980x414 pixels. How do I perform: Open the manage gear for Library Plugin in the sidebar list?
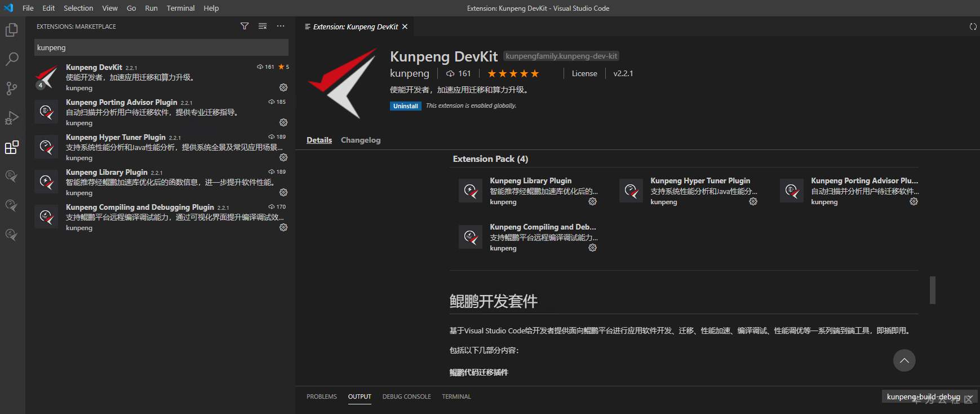click(x=283, y=192)
